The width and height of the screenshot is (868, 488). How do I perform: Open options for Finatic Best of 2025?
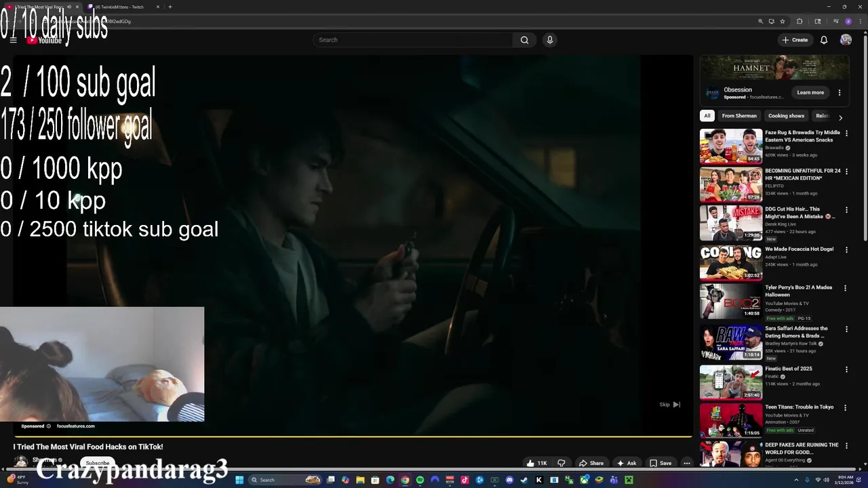coord(846,369)
